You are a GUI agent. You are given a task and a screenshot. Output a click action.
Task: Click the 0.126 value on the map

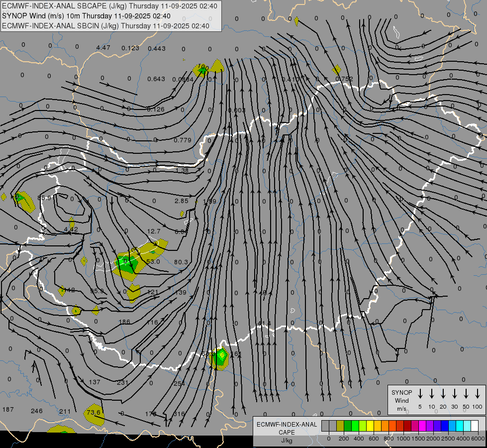click(x=156, y=110)
